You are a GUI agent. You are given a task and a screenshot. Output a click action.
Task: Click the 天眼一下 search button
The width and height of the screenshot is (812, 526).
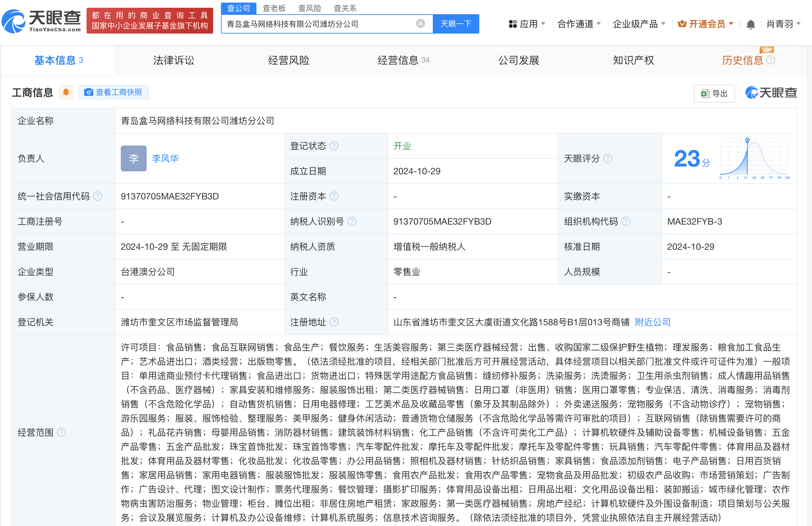[x=456, y=24]
